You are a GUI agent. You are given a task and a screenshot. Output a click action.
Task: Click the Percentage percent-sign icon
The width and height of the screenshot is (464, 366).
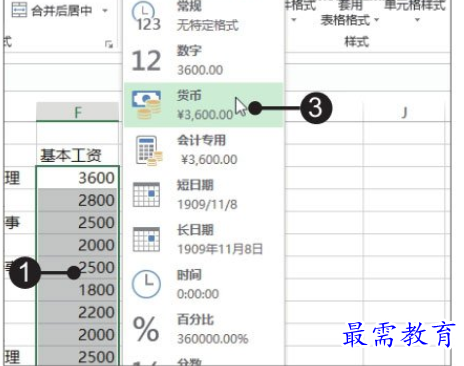[x=146, y=329]
